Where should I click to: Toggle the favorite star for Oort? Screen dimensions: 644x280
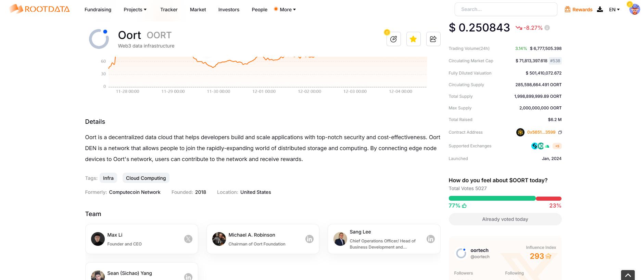(414, 39)
